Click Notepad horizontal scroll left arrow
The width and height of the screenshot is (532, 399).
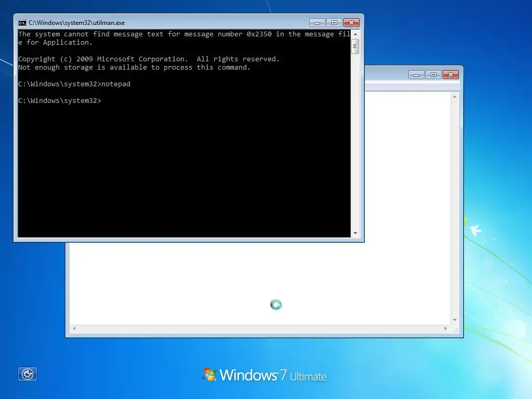coord(74,328)
